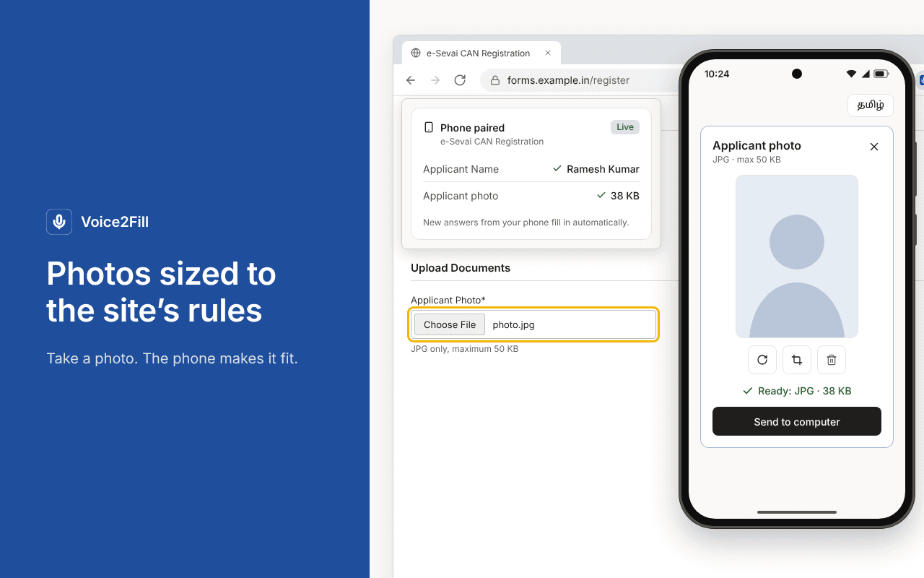This screenshot has width=924, height=578.
Task: Click the green check beside Ready status
Action: (748, 391)
